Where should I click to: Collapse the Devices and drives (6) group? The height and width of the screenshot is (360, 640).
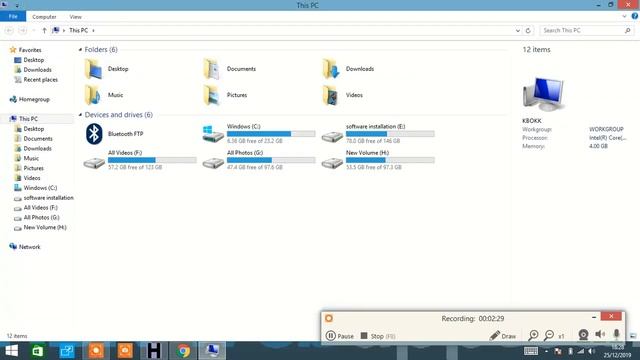[80, 115]
